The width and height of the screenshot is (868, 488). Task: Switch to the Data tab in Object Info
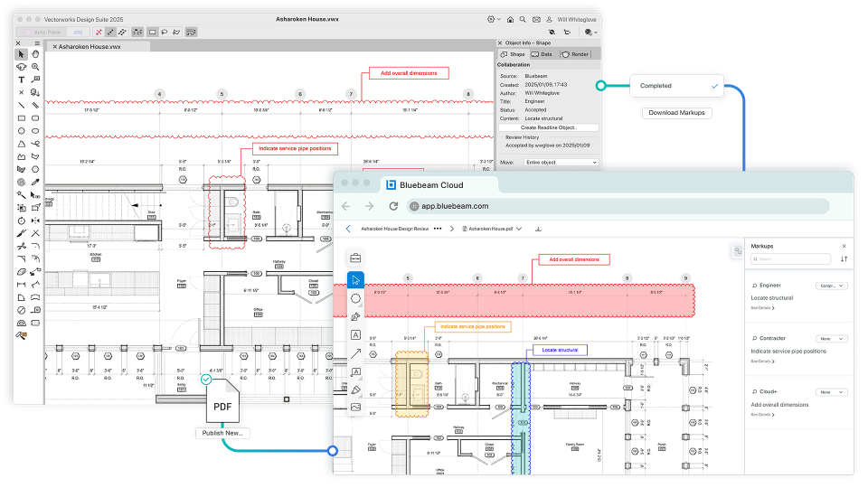(542, 54)
